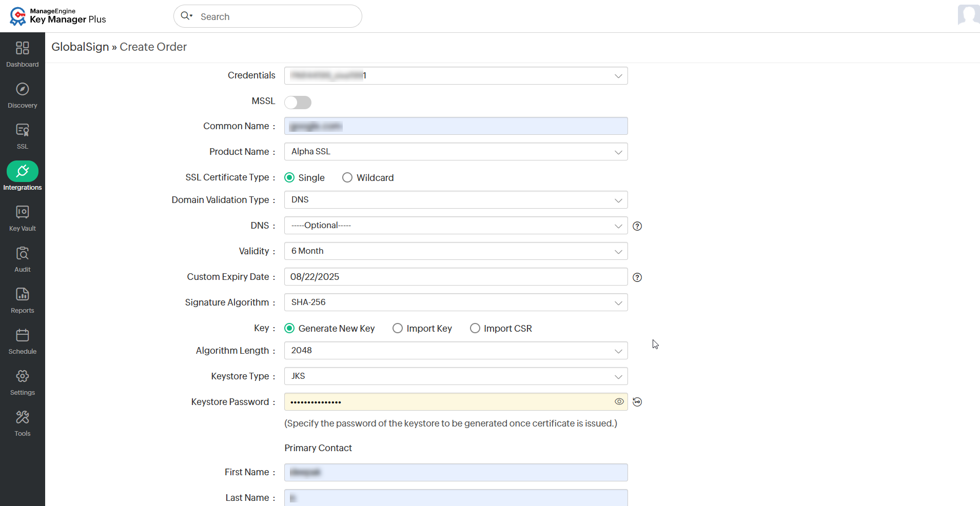Focus the Search box
Viewport: 980px width, 506px height.
(268, 16)
